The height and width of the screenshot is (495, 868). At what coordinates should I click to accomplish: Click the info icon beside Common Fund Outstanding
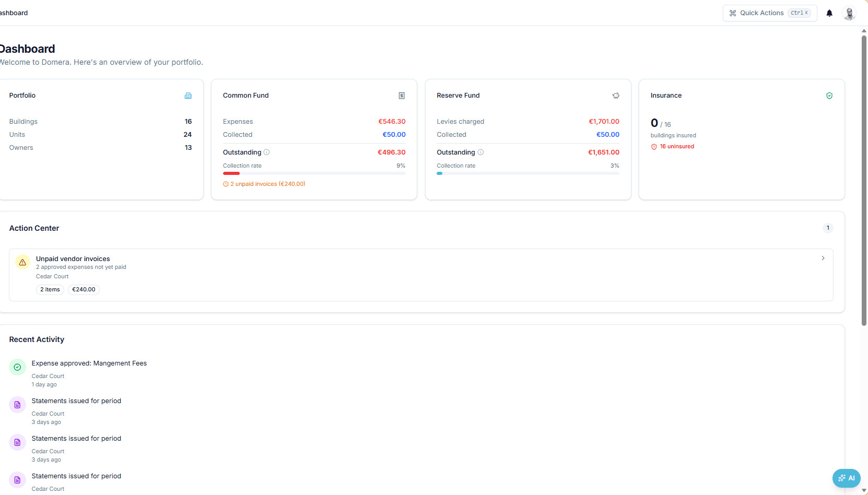pyautogui.click(x=266, y=152)
